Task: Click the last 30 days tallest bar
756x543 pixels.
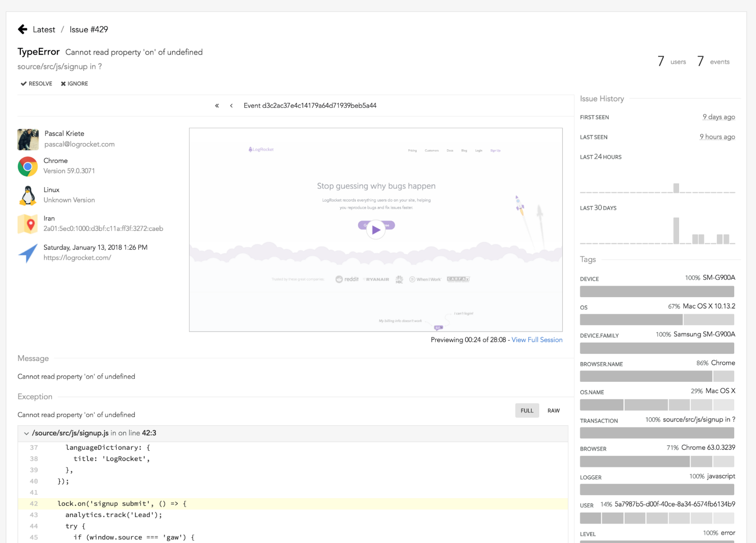Action: tap(676, 231)
